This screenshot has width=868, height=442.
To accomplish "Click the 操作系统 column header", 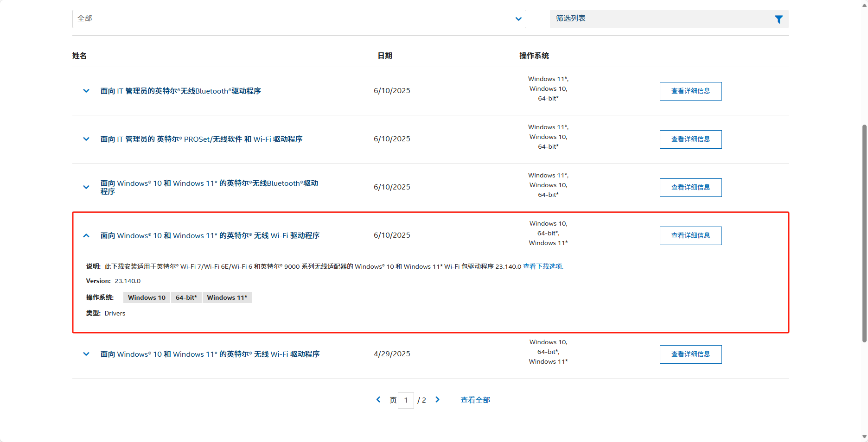I will tap(534, 56).
